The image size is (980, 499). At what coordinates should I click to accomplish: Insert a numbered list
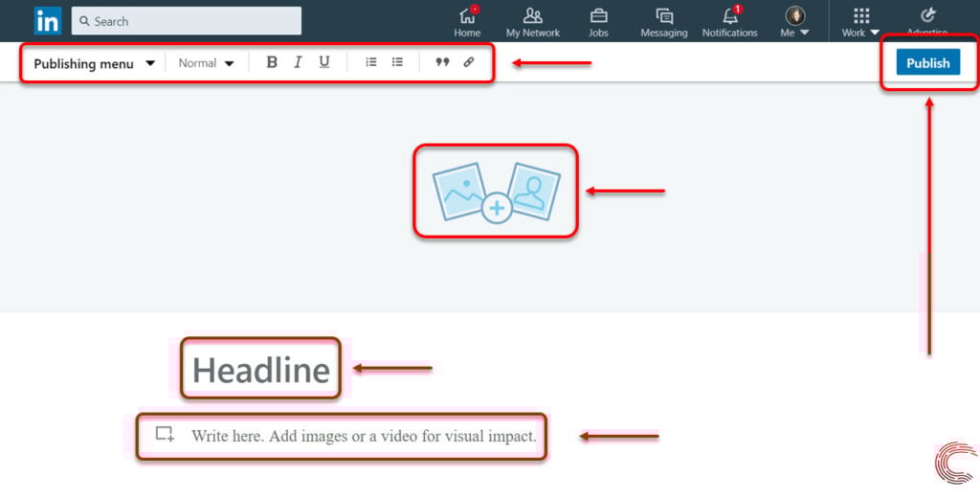point(371,62)
